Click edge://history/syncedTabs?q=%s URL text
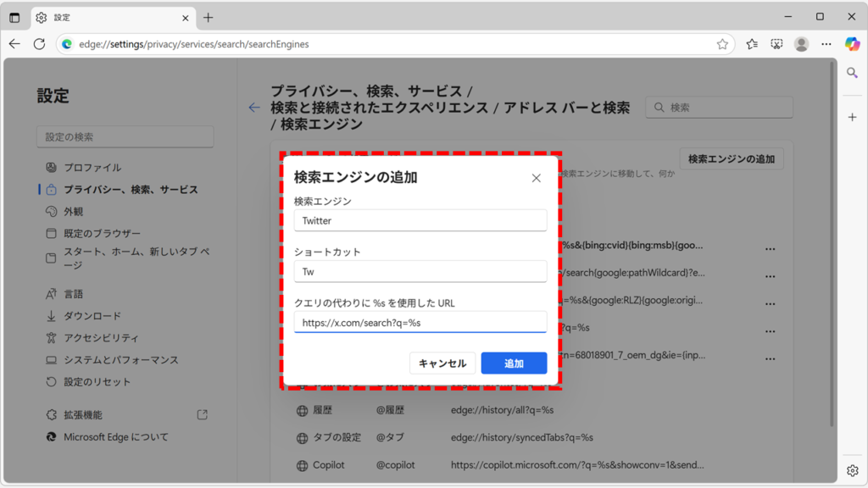Screen dimensions: 868x488 522,438
